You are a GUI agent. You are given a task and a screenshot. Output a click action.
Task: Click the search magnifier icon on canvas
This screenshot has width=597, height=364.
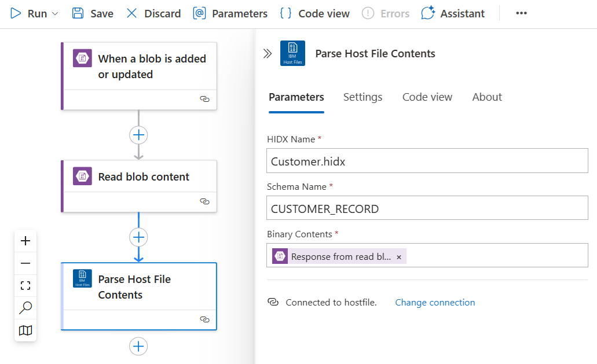[25, 308]
